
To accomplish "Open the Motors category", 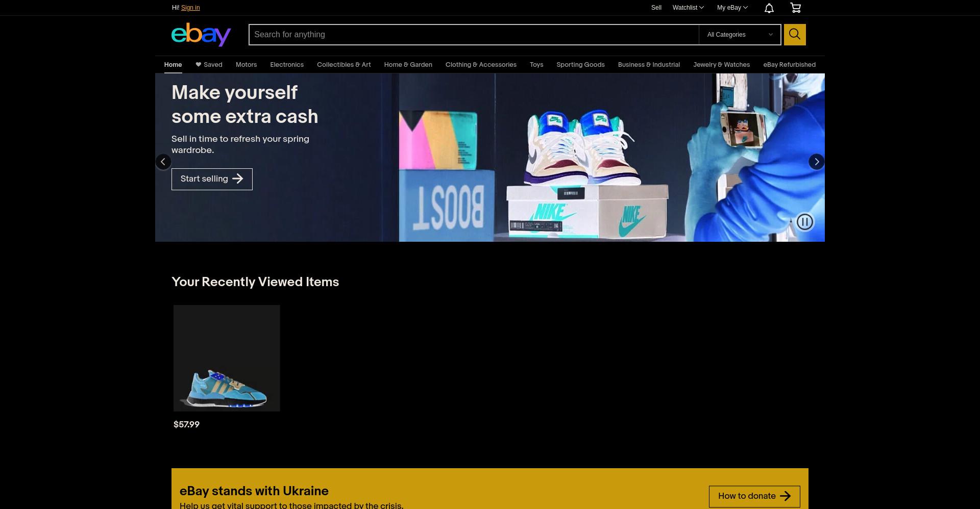I will 246,65.
